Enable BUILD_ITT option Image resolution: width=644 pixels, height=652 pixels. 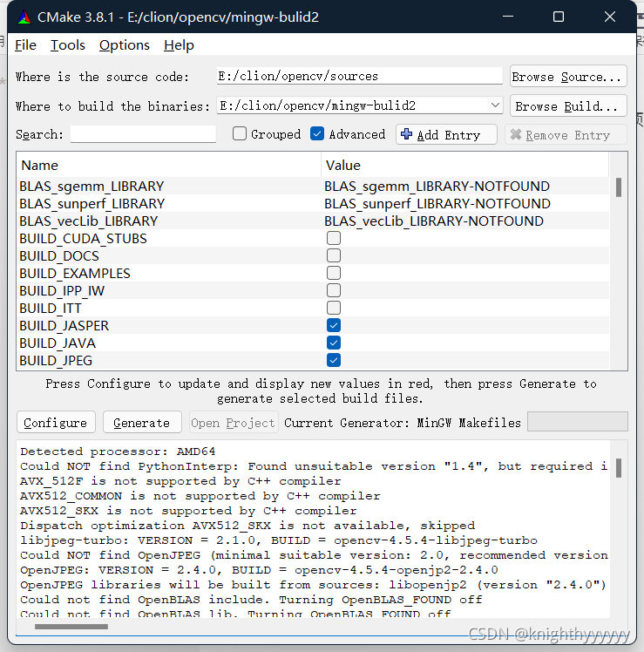point(334,308)
